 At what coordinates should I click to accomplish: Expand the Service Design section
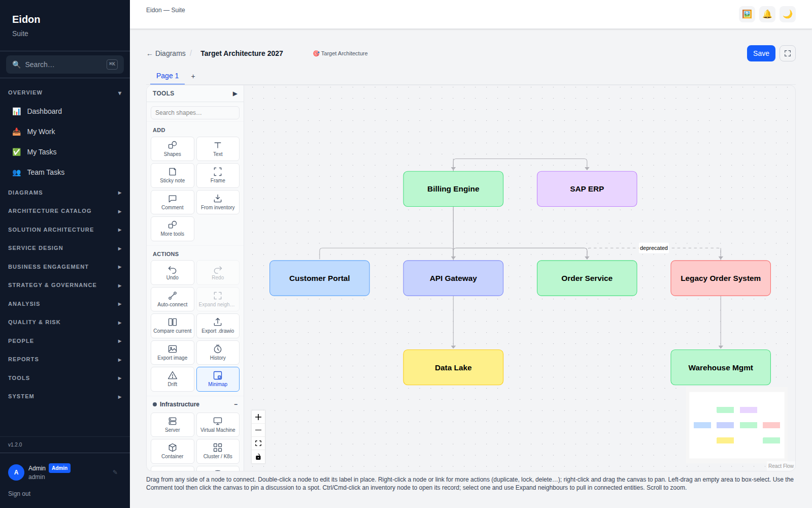coord(65,248)
